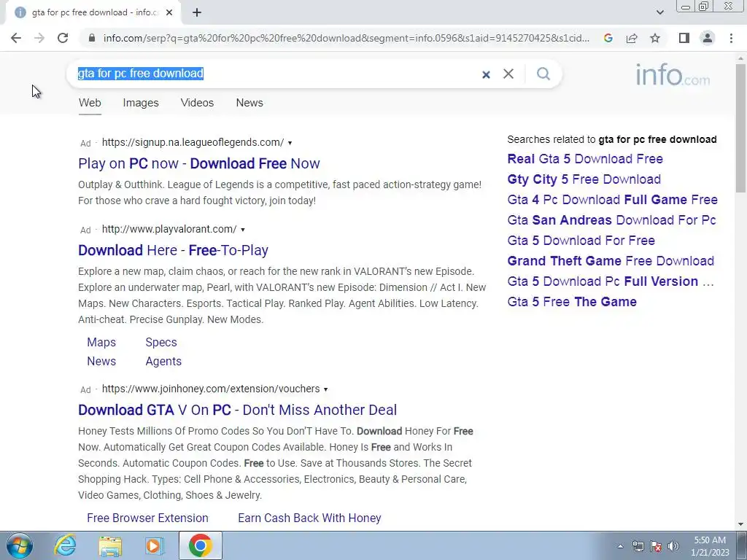Screen dimensions: 747x560
Task: Click the page vertical scrollbar thumb
Action: [740, 128]
